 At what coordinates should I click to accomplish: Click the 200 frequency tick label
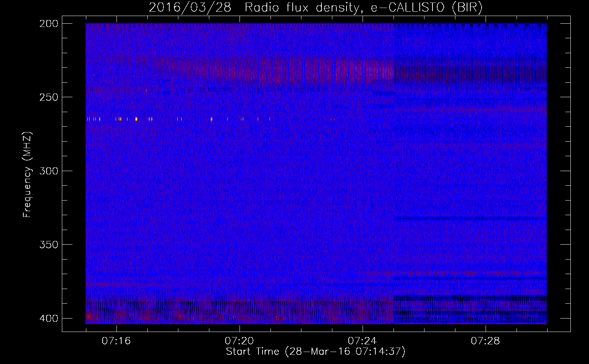click(x=49, y=24)
